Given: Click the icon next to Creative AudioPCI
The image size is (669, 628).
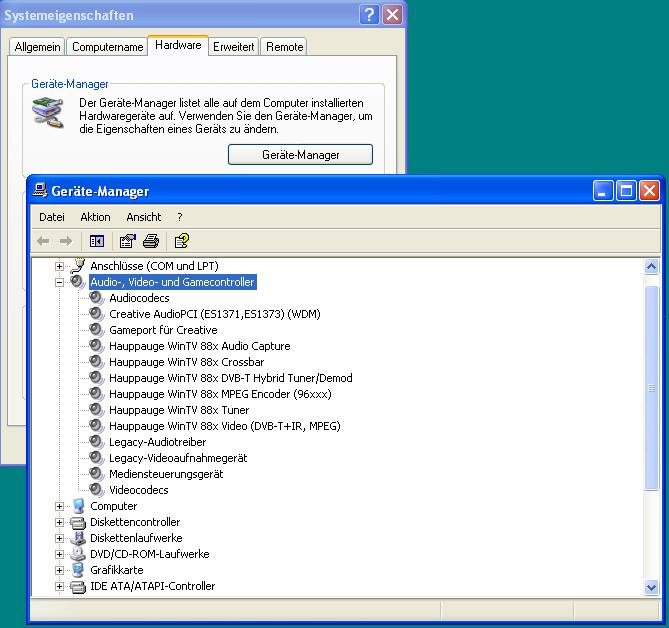Looking at the screenshot, I should coord(96,314).
